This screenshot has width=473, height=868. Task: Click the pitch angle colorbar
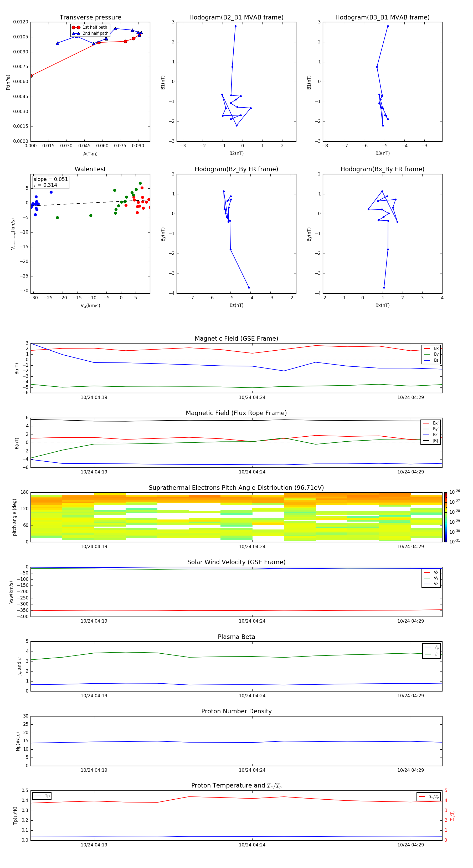click(x=446, y=517)
